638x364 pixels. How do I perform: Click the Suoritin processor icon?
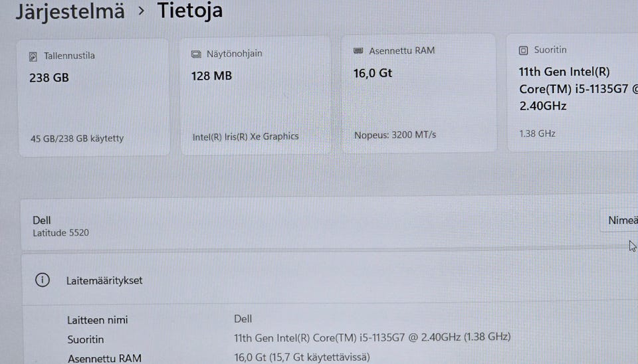point(523,50)
